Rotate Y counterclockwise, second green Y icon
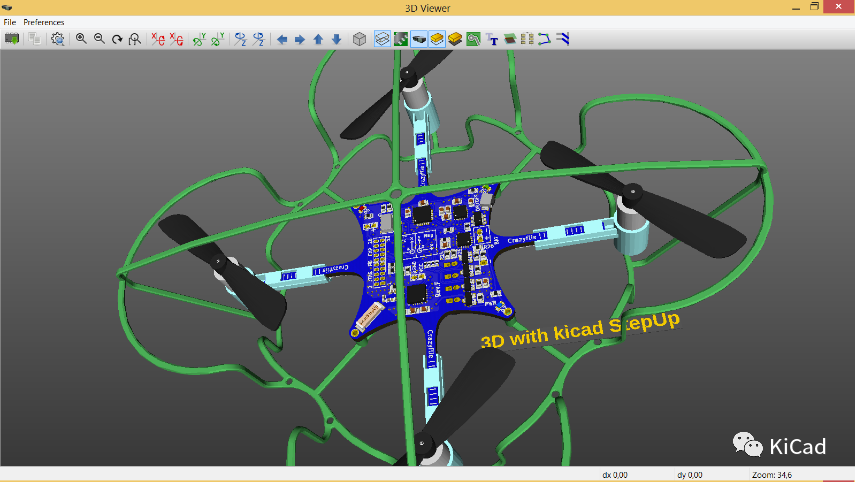Image resolution: width=855 pixels, height=482 pixels. coord(218,39)
